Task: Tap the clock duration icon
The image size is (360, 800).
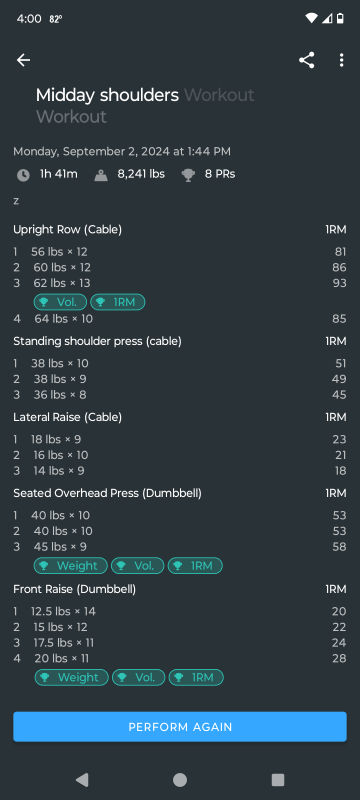Action: [23, 175]
